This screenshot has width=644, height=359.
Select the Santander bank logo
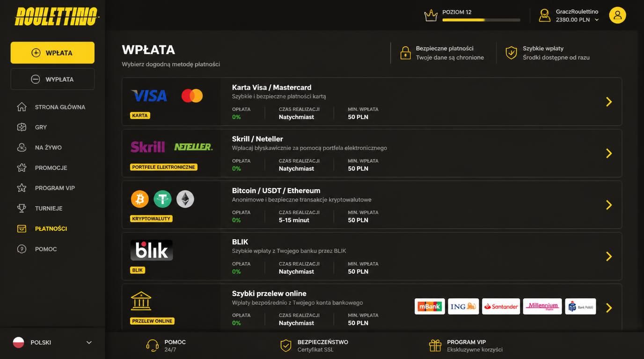(x=501, y=307)
